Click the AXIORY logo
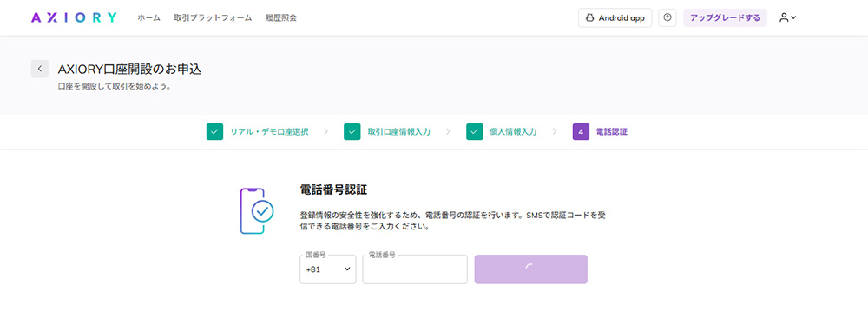This screenshot has height=319, width=868. point(74,17)
